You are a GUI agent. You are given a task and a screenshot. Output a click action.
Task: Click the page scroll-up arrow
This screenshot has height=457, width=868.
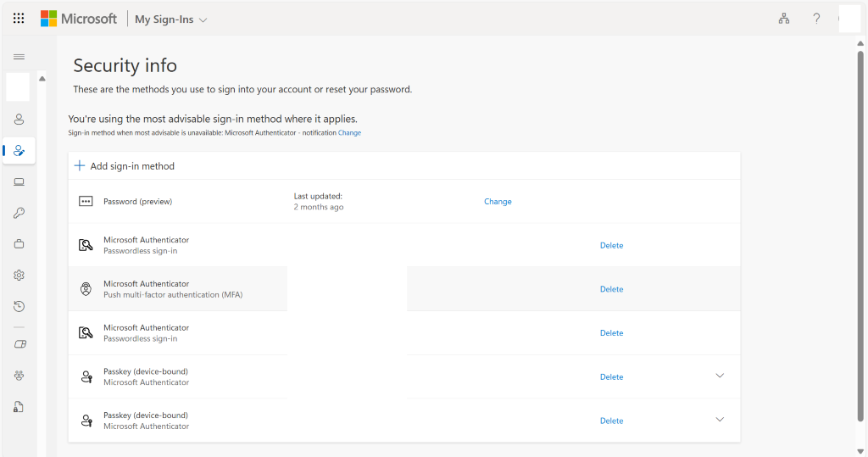click(860, 43)
